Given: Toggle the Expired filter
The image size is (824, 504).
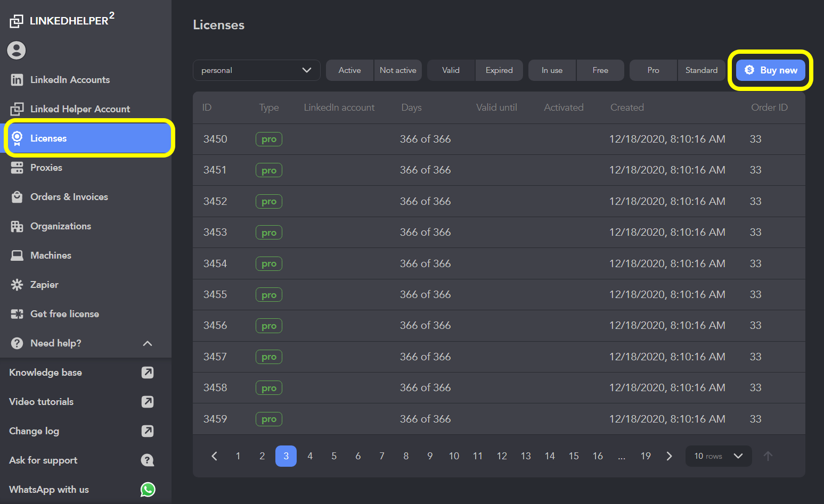Looking at the screenshot, I should [499, 70].
